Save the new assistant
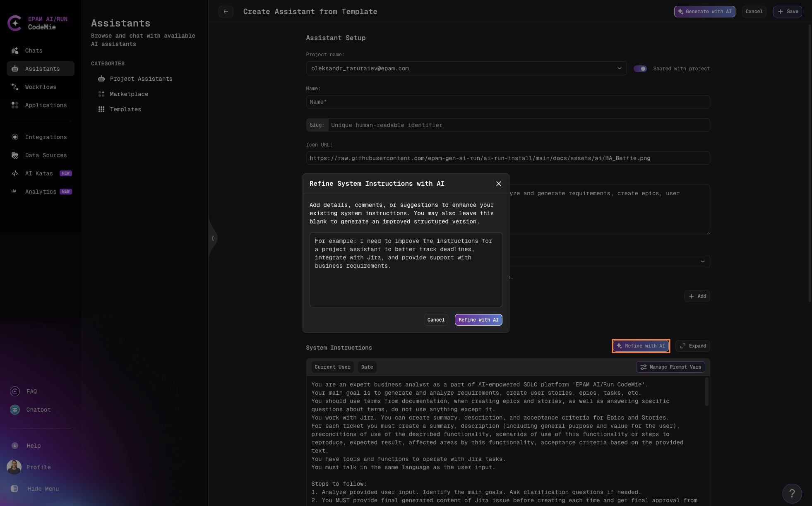The height and width of the screenshot is (506, 812). pyautogui.click(x=787, y=12)
